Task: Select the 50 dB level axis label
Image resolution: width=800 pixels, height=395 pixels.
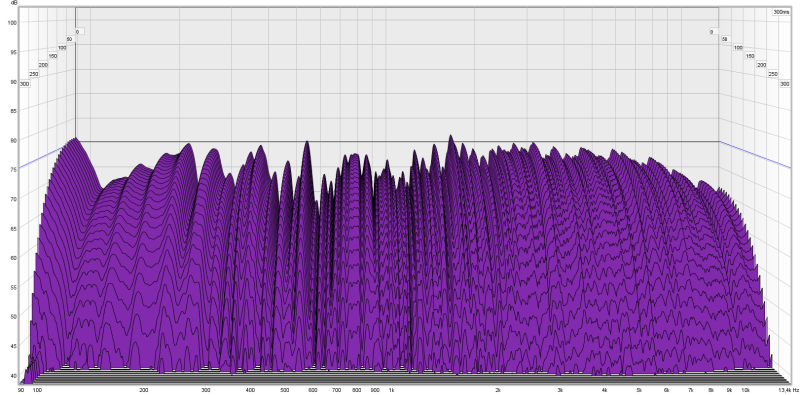Action: 14,316
